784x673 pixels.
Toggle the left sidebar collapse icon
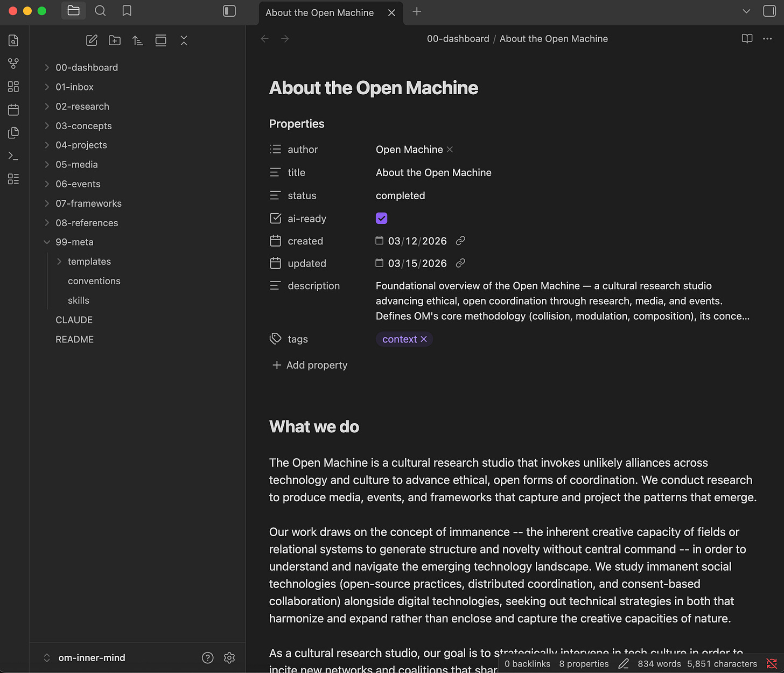pyautogui.click(x=229, y=11)
